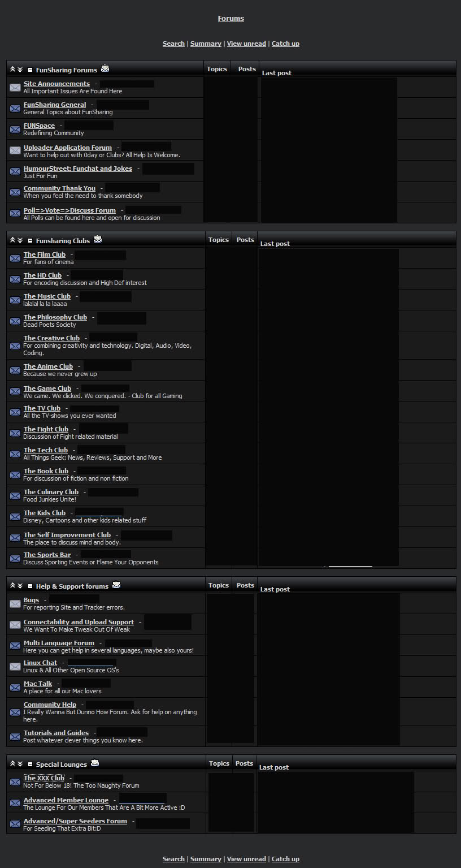Click the envelope icon beside Uploader Application Forum
The height and width of the screenshot is (868, 461).
coord(15,150)
